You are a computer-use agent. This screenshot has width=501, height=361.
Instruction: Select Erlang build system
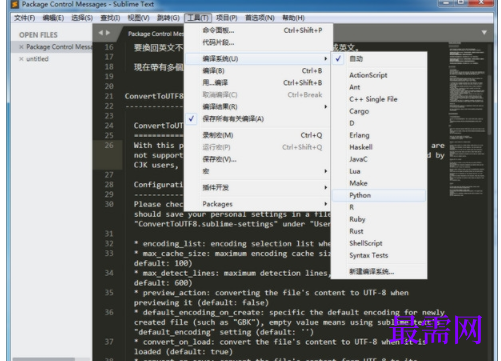point(379,135)
